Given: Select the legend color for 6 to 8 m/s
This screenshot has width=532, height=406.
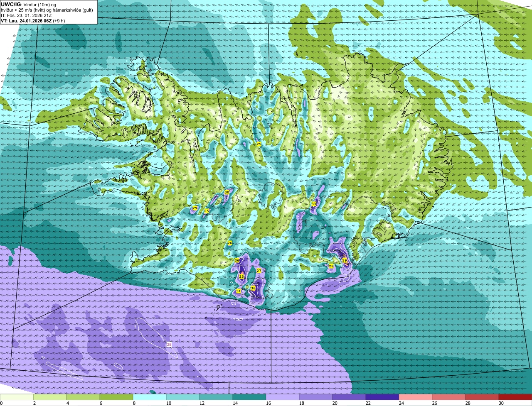Looking at the screenshot, I should [x=116, y=397].
